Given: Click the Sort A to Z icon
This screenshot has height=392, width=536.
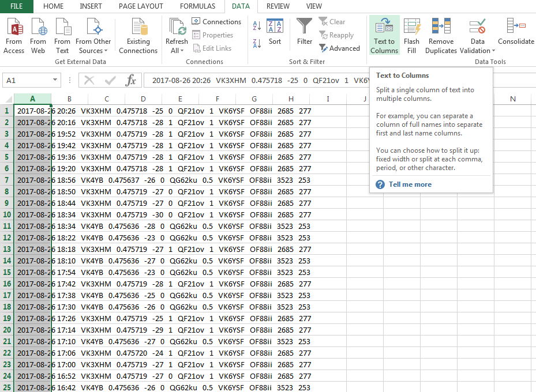Looking at the screenshot, I should (257, 27).
